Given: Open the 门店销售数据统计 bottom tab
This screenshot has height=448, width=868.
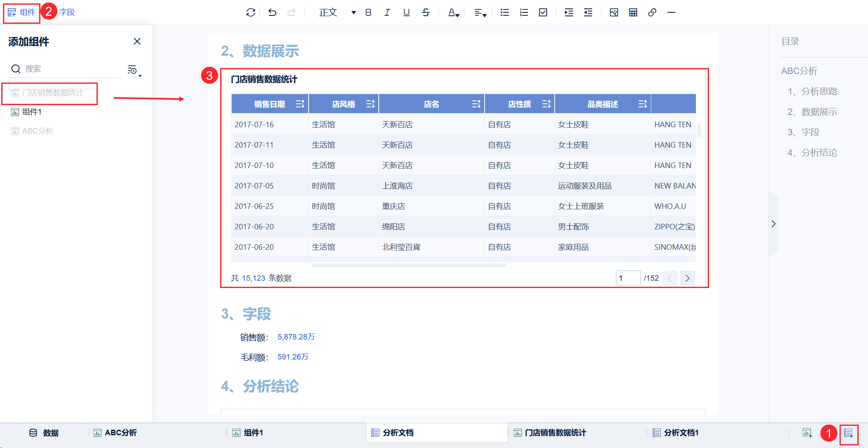Looking at the screenshot, I should [550, 433].
